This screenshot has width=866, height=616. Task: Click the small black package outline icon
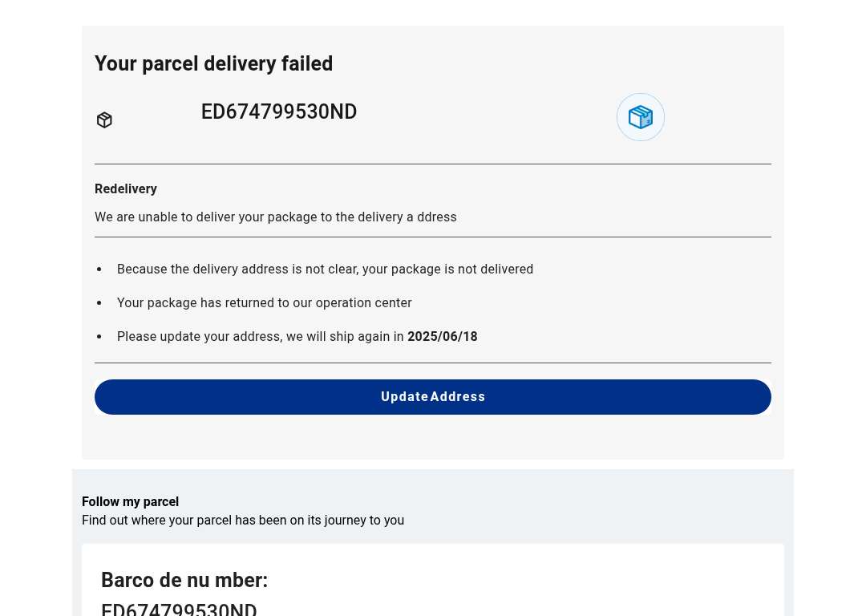(x=104, y=120)
